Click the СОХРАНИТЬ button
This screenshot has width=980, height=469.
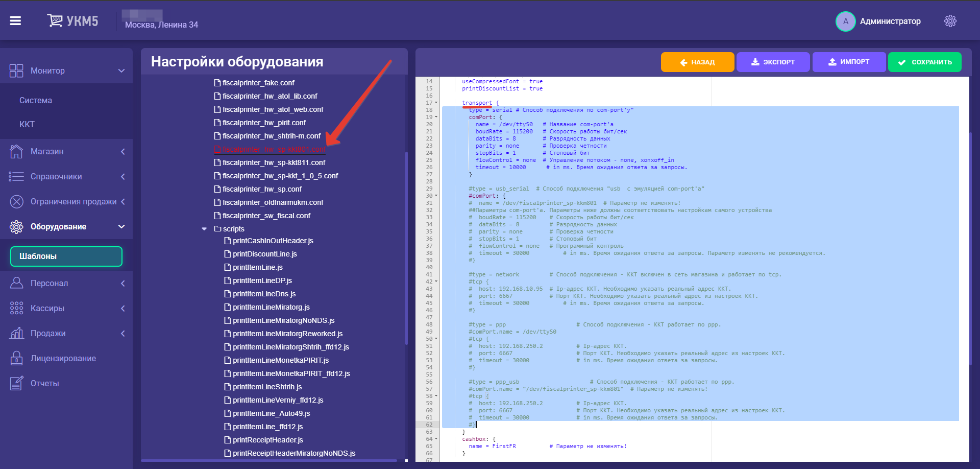925,62
